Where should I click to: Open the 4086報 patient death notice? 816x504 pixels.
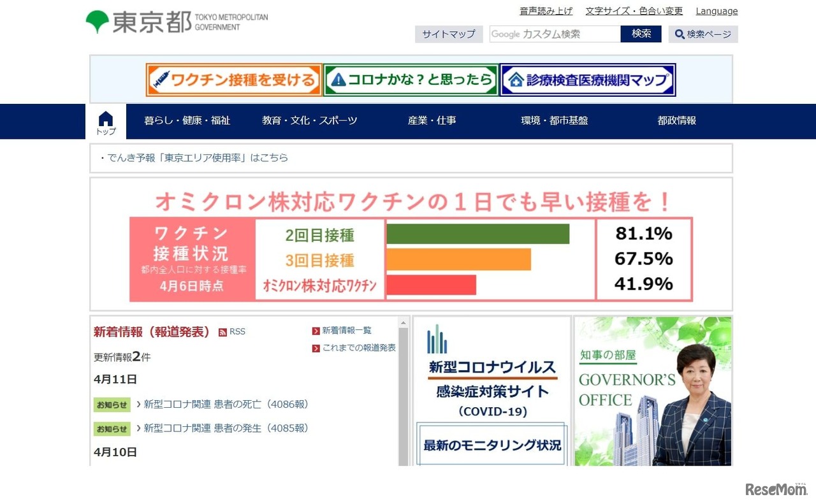click(x=222, y=404)
